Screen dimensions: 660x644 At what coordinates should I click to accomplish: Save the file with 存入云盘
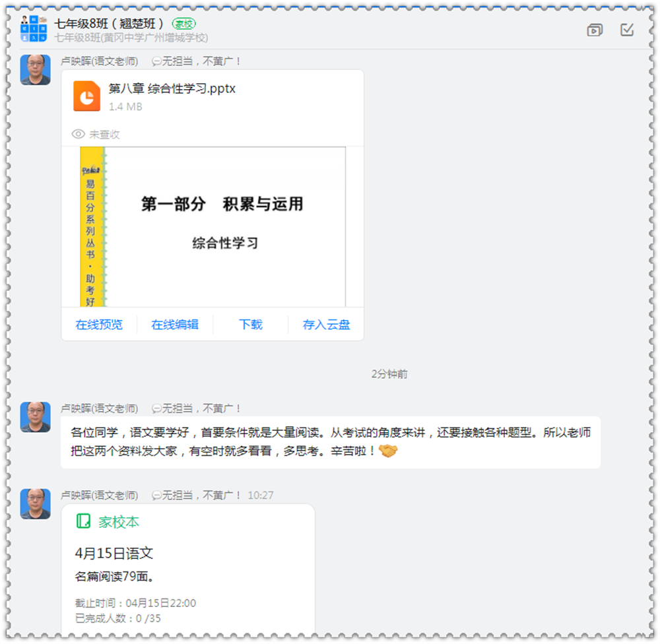326,325
